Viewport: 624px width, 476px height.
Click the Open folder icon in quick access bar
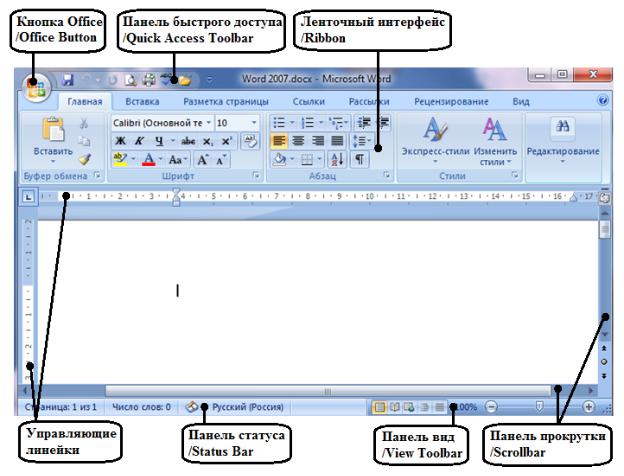point(184,80)
